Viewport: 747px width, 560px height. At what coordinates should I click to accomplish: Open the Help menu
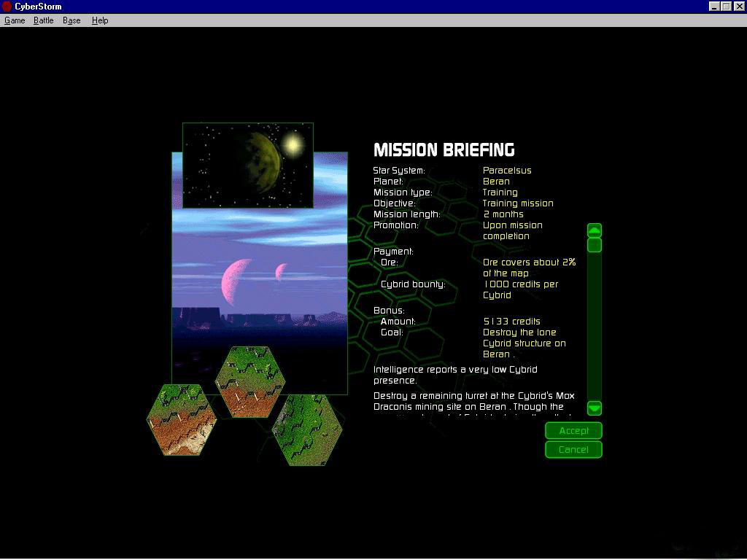tap(100, 20)
